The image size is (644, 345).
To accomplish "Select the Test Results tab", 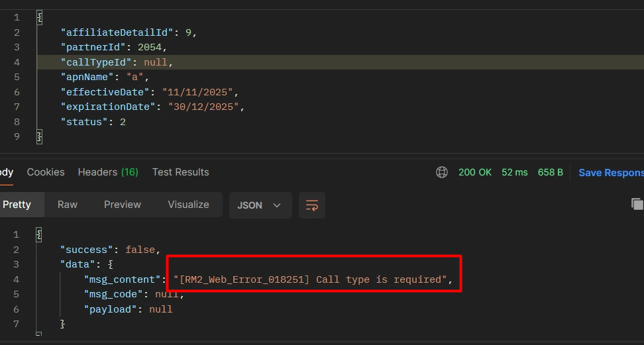I will pos(180,172).
